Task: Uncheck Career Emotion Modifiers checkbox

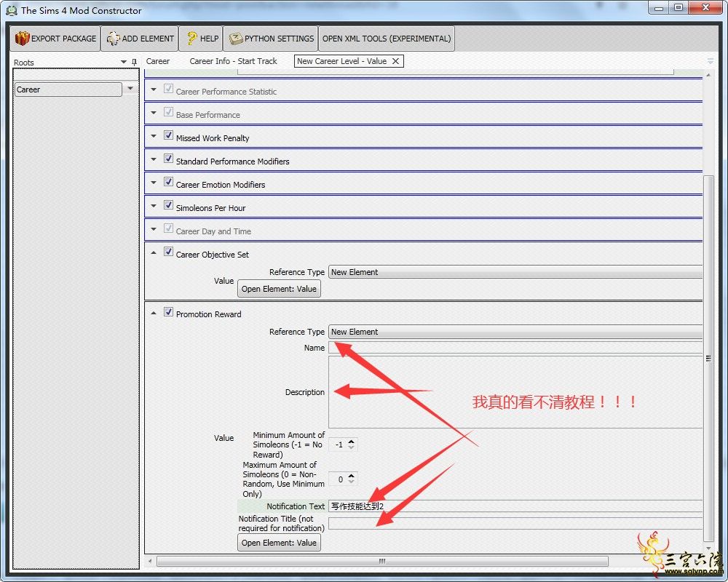Action: pyautogui.click(x=168, y=181)
